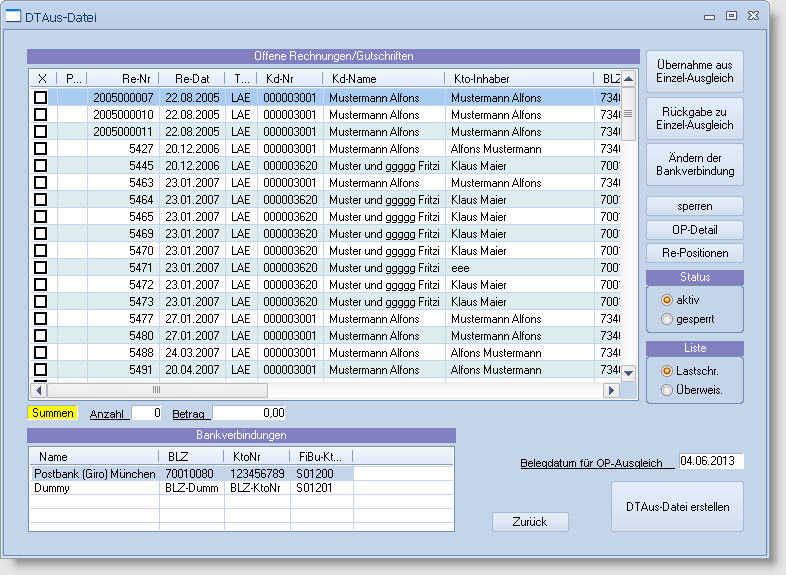Click 'DTAus-Datei erstellen' button

[677, 507]
